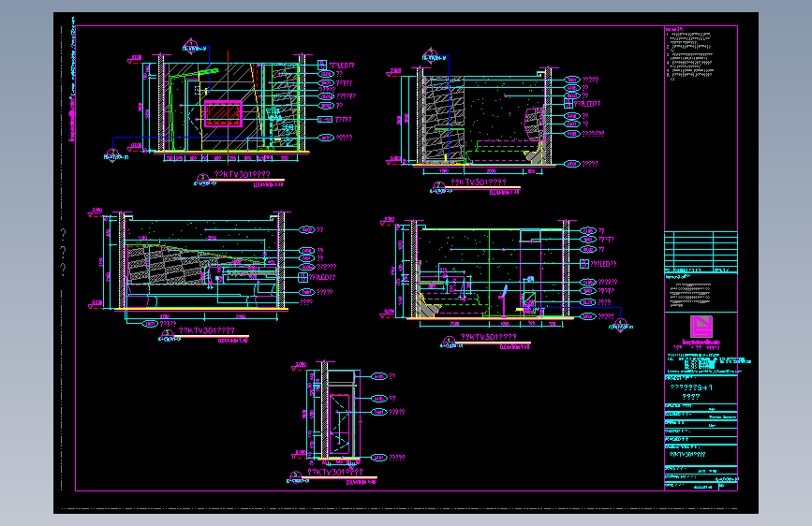Select the title text under the middle-left elevation
812x526 pixels.
click(x=207, y=330)
